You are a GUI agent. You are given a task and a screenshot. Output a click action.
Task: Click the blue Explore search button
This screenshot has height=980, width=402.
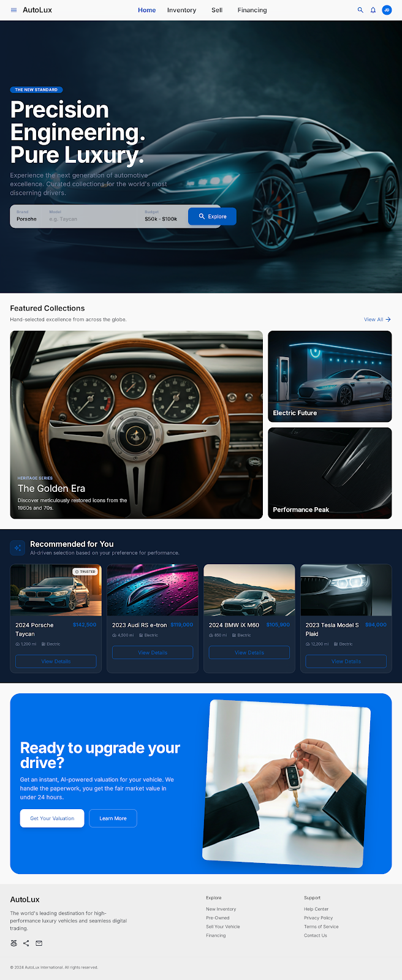click(212, 216)
